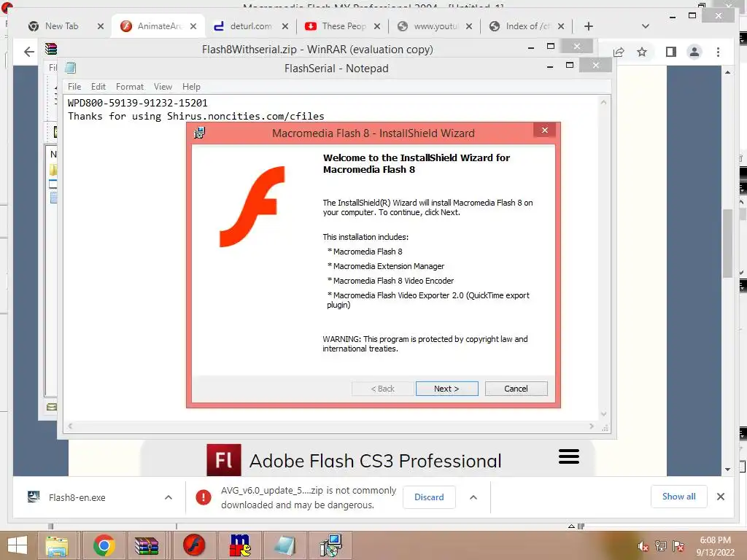
Task: Toggle Chrome's side panel icon
Action: [x=671, y=52]
